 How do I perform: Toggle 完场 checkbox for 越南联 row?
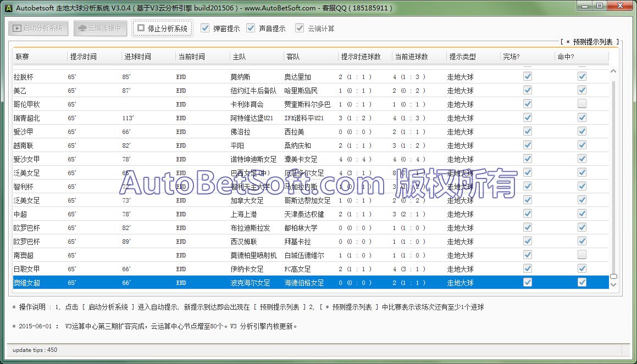tap(528, 145)
